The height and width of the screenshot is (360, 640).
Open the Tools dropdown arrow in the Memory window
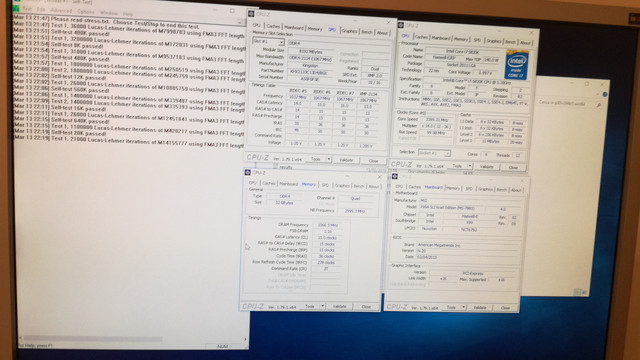322,306
